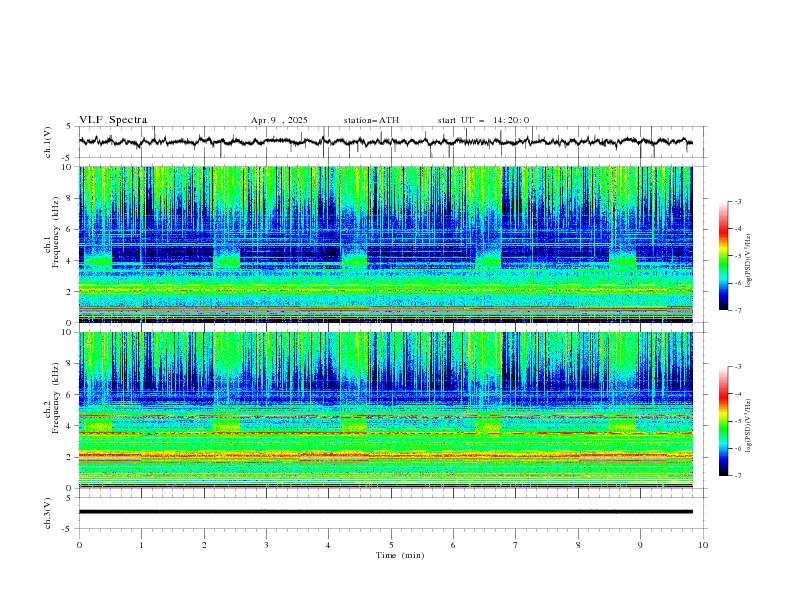The width and height of the screenshot is (792, 612).
Task: Click time axis tick label "8"
Action: click(578, 545)
